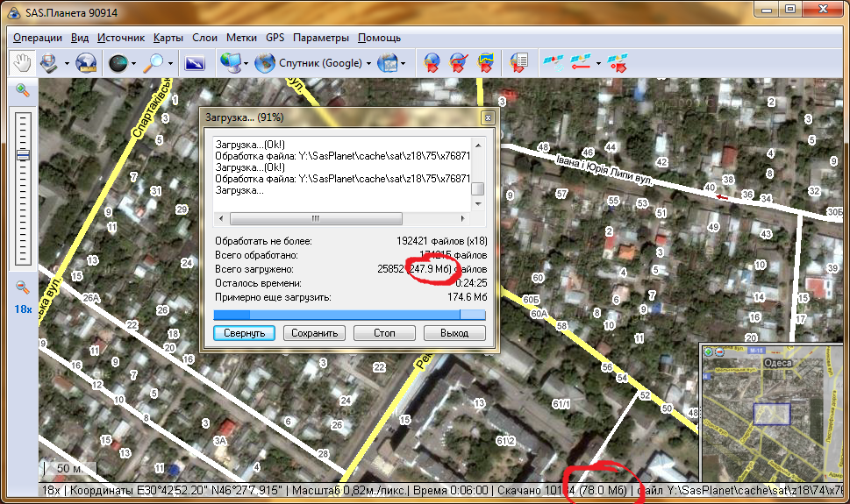The image size is (850, 504).
Task: Open the Операции menu
Action: pos(38,38)
